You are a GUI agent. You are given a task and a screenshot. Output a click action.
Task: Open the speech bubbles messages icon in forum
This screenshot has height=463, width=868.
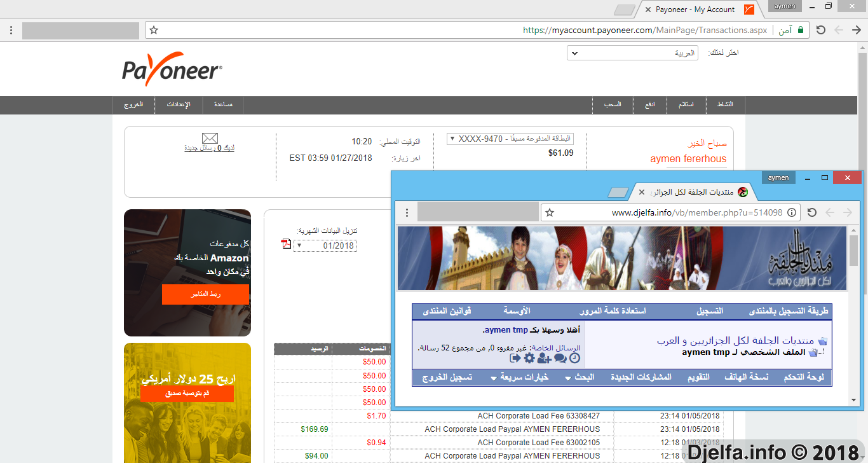click(x=560, y=358)
